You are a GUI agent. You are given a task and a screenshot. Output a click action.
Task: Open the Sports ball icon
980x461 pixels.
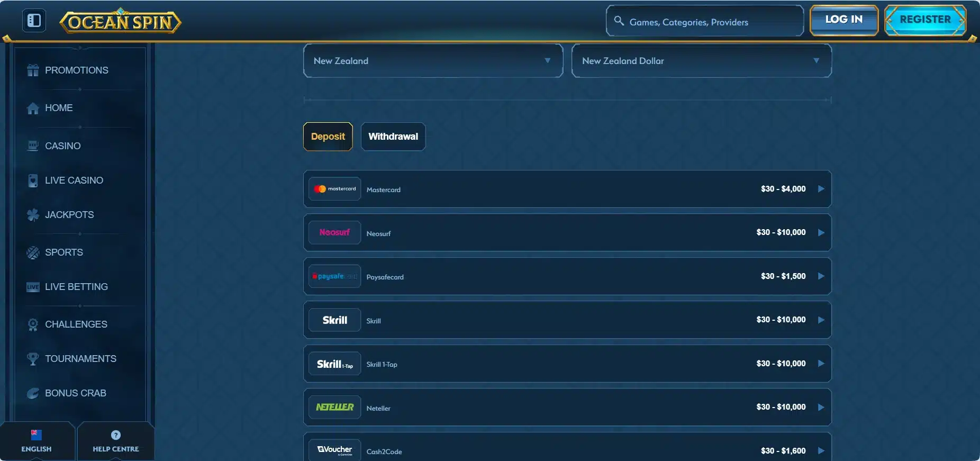33,252
